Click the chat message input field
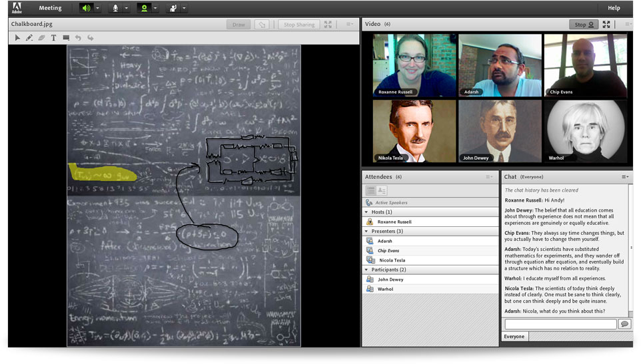 tap(560, 324)
